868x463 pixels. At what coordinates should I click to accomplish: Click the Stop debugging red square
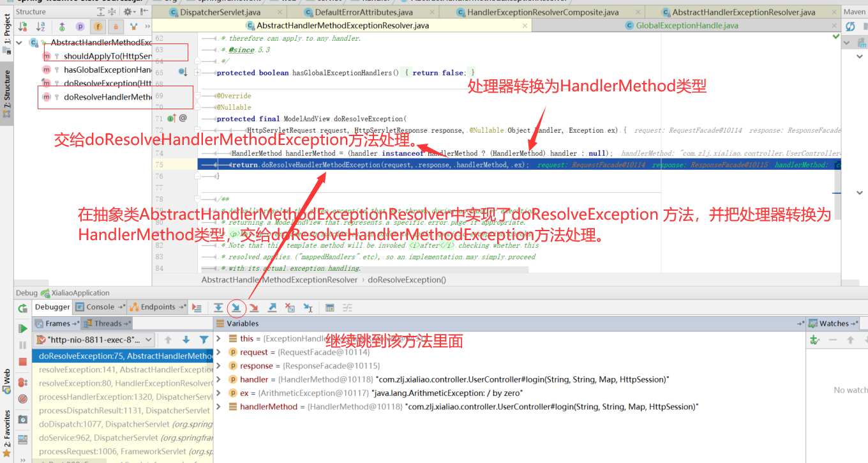pyautogui.click(x=23, y=361)
